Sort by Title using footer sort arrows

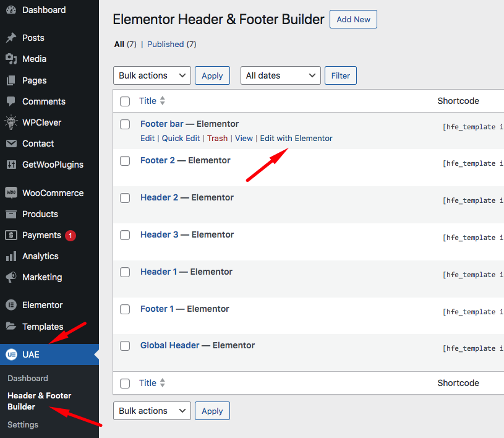point(162,383)
